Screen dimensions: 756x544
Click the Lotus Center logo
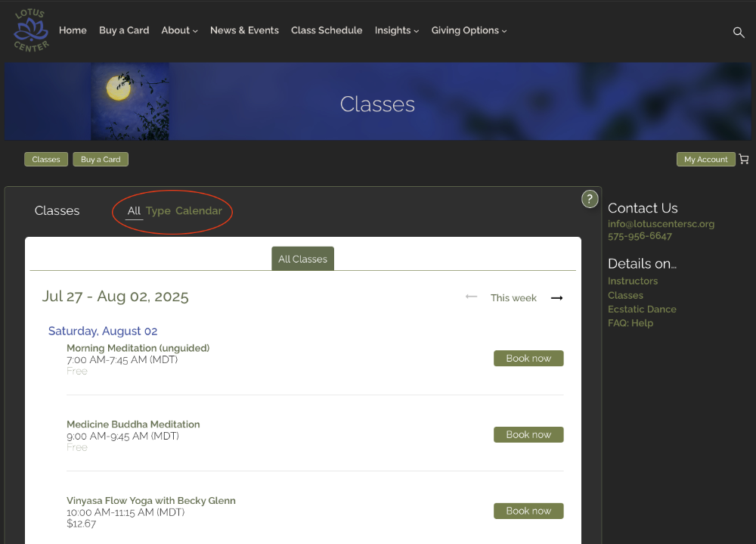click(x=31, y=31)
